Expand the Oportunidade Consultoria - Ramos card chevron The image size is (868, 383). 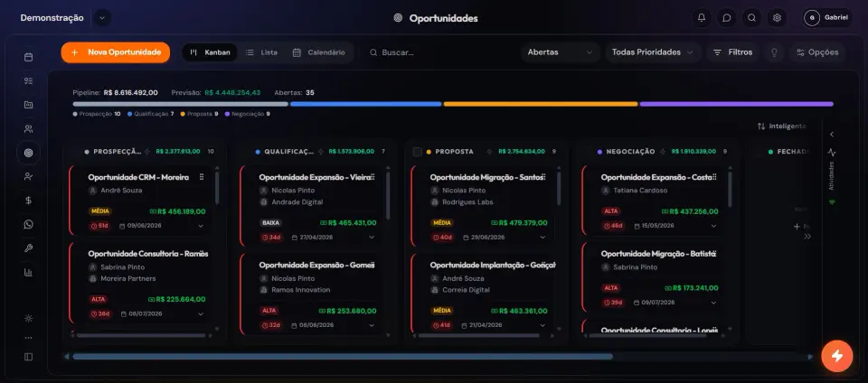tap(201, 314)
